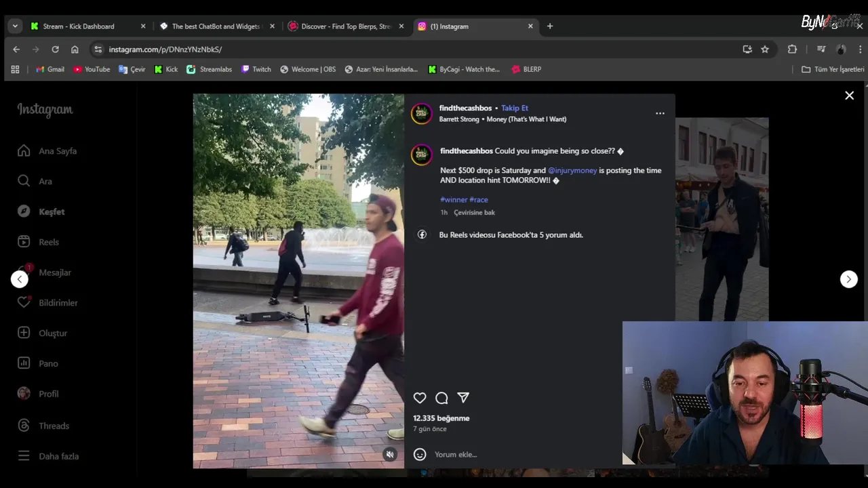Click the comment bubble icon
This screenshot has width=868, height=488.
(441, 398)
